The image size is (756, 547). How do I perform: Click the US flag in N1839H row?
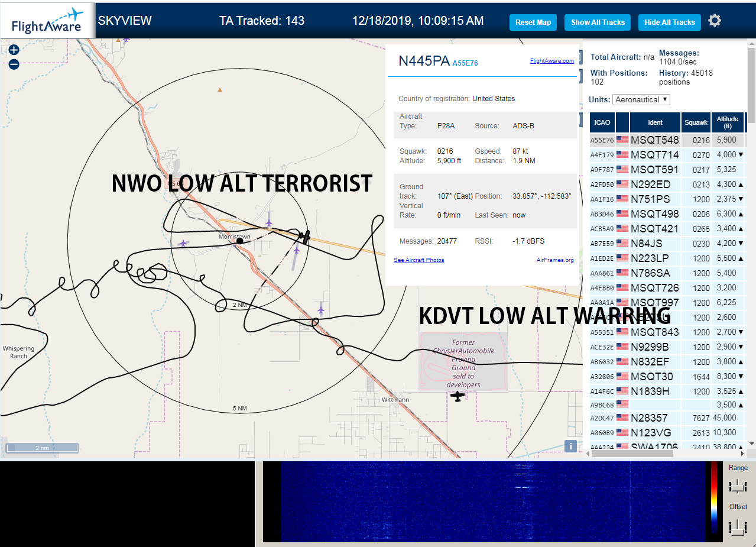(x=622, y=391)
